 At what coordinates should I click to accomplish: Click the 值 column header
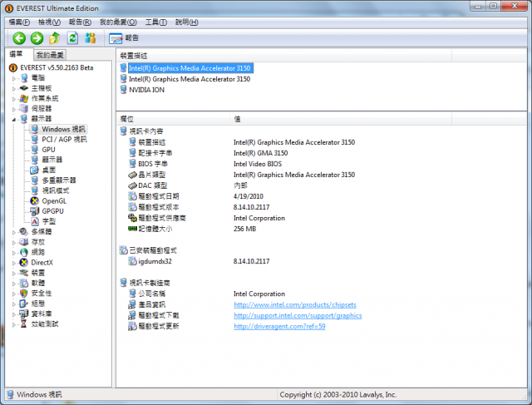[341, 119]
